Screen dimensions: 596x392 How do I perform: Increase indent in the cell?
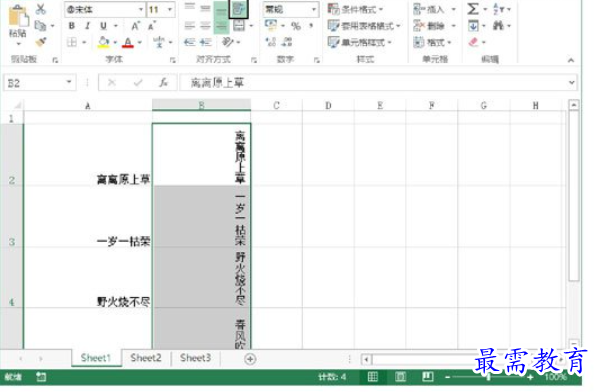[x=205, y=42]
